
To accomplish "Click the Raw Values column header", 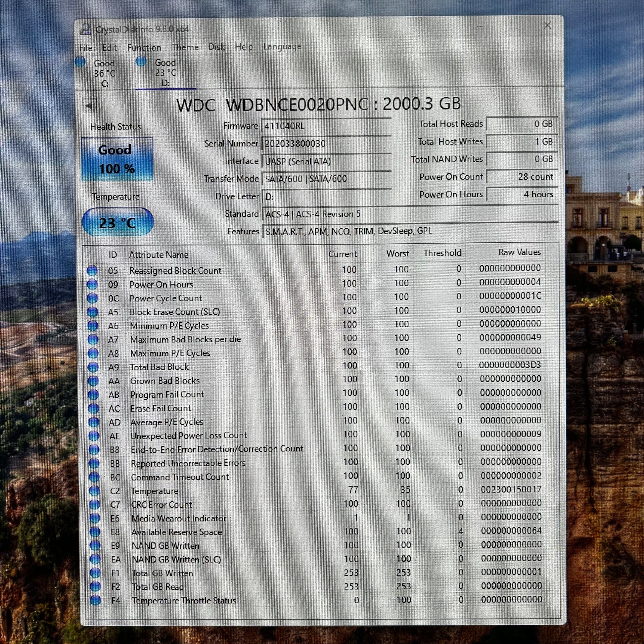I will click(520, 252).
